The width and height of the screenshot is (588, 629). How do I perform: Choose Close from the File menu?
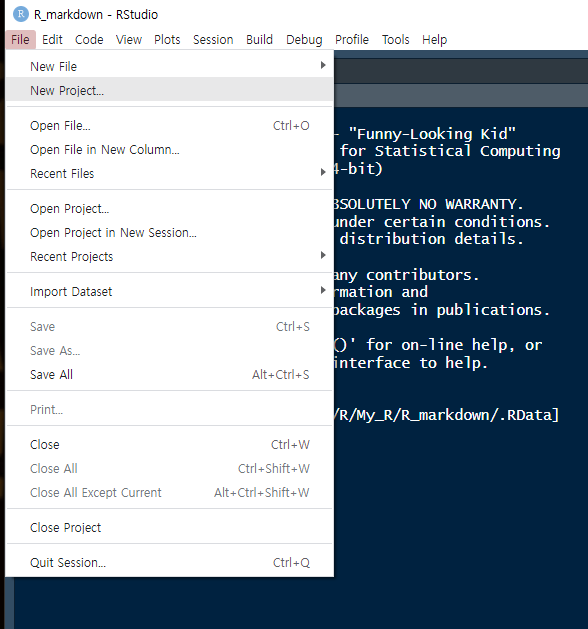coord(170,444)
